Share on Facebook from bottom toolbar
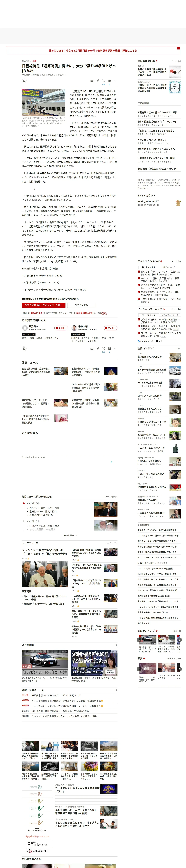Viewport: 186px width, 868px height. point(98,349)
